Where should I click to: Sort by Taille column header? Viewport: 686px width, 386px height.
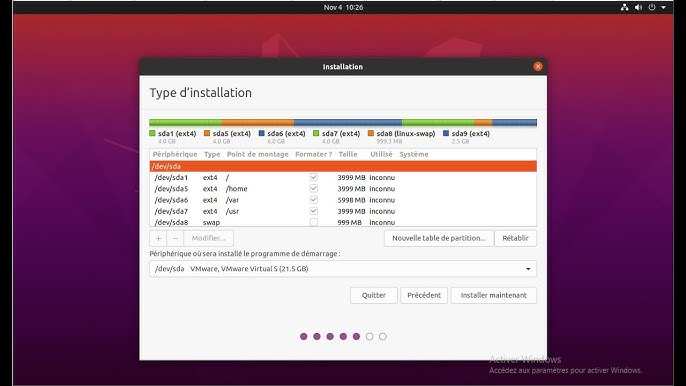[348, 154]
